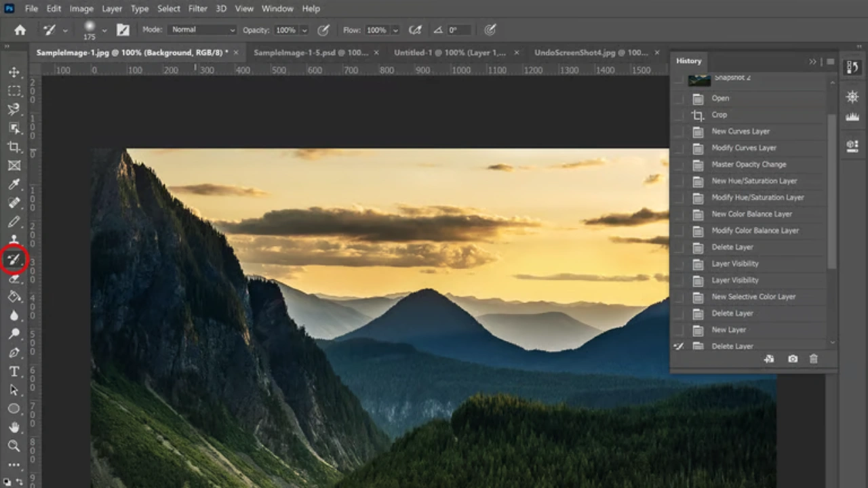Select the Horizontal Type tool
The image size is (868, 488).
point(14,371)
